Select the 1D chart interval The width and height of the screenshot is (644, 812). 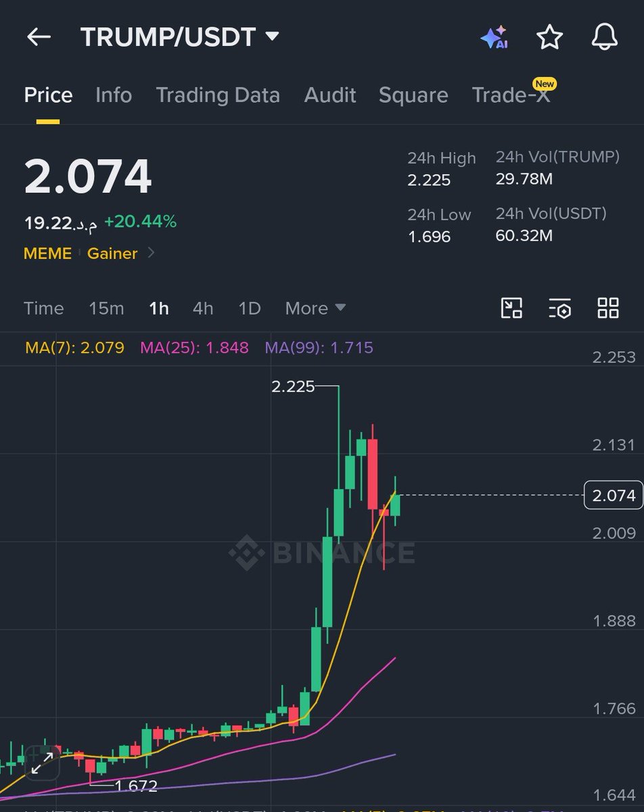tap(250, 309)
